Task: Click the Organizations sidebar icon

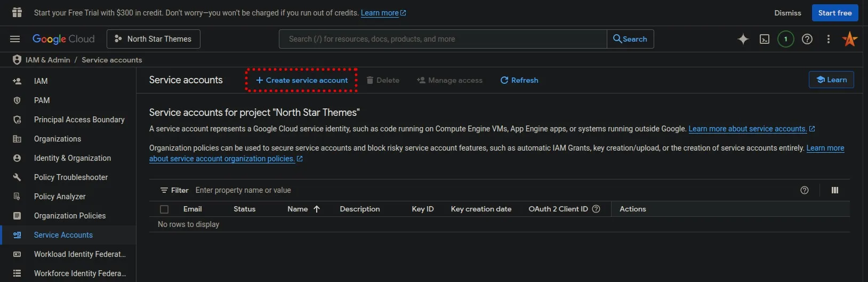Action: pyautogui.click(x=17, y=139)
